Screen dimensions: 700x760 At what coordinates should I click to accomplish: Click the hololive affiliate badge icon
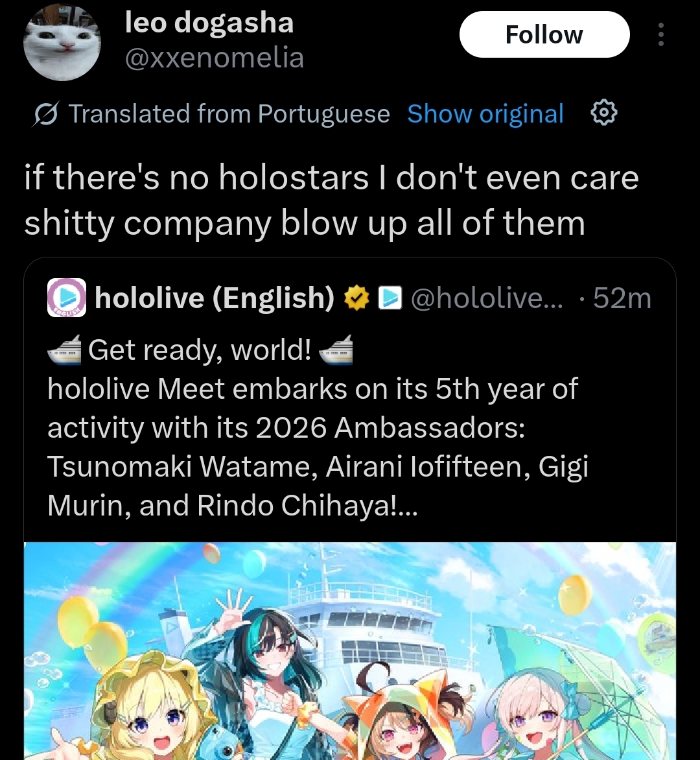pyautogui.click(x=390, y=298)
